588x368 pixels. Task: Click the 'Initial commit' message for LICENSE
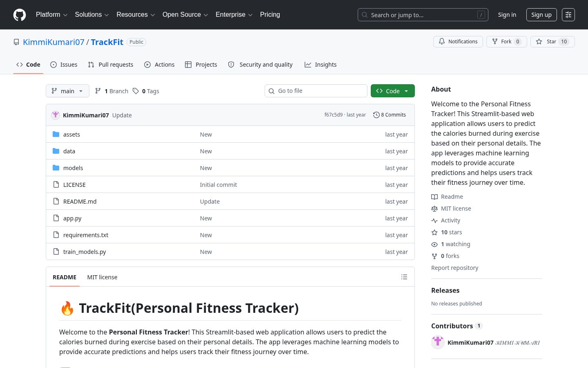pyautogui.click(x=218, y=185)
